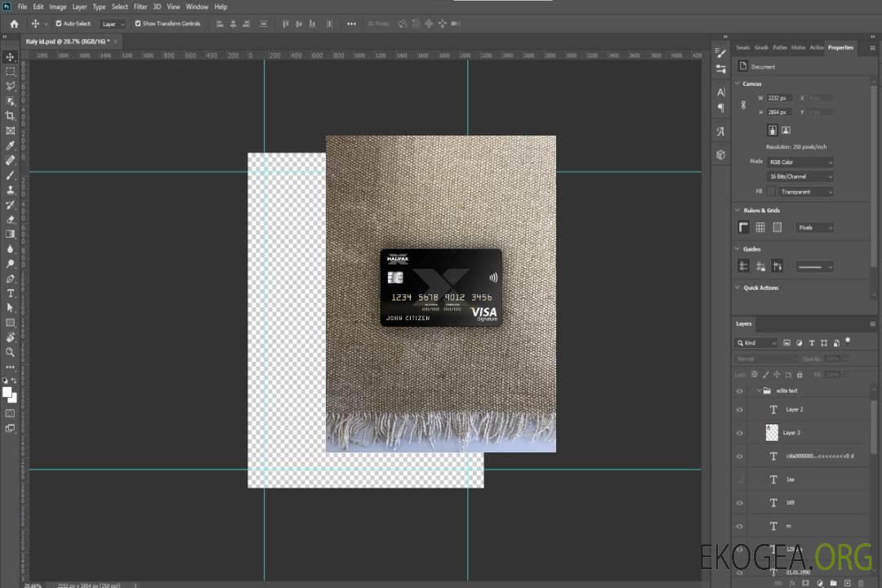The height and width of the screenshot is (588, 882).
Task: Switch to the History panel tab
Action: coord(798,47)
